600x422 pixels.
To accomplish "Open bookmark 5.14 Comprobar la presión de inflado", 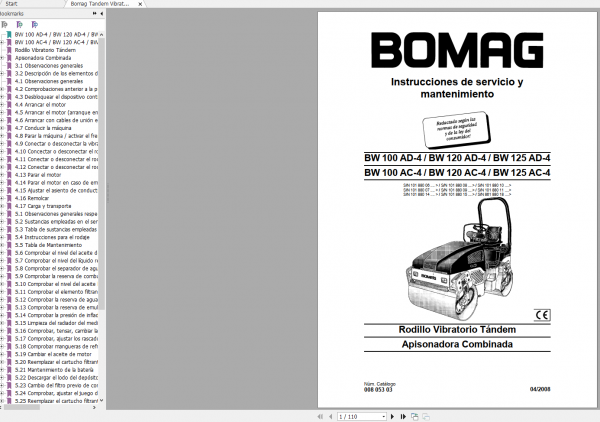I will tap(56, 315).
